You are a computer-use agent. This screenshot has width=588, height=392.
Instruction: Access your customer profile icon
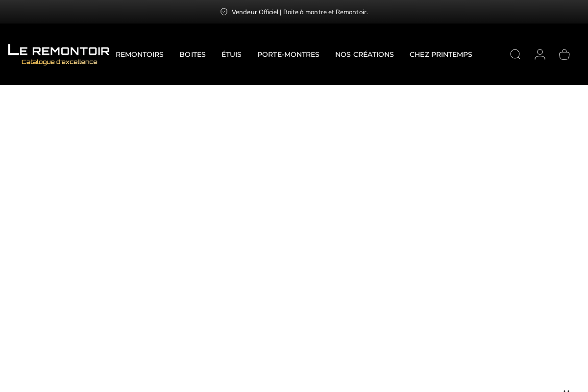point(539,54)
